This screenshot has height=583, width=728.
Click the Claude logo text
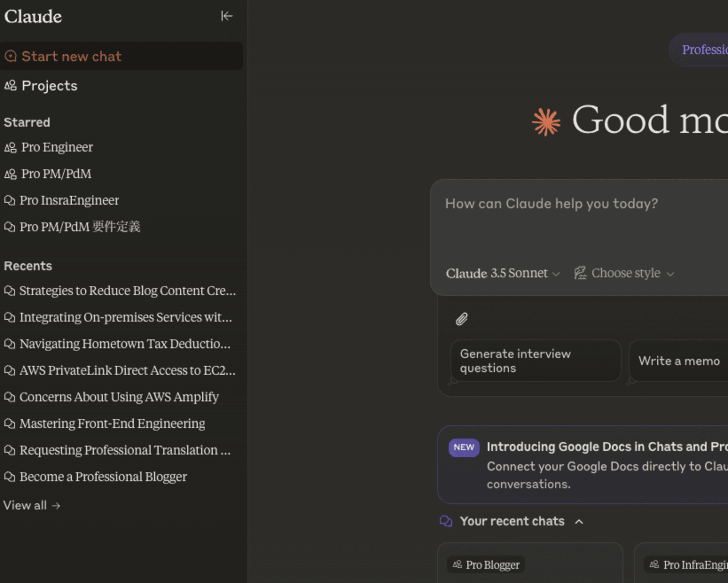coord(33,16)
